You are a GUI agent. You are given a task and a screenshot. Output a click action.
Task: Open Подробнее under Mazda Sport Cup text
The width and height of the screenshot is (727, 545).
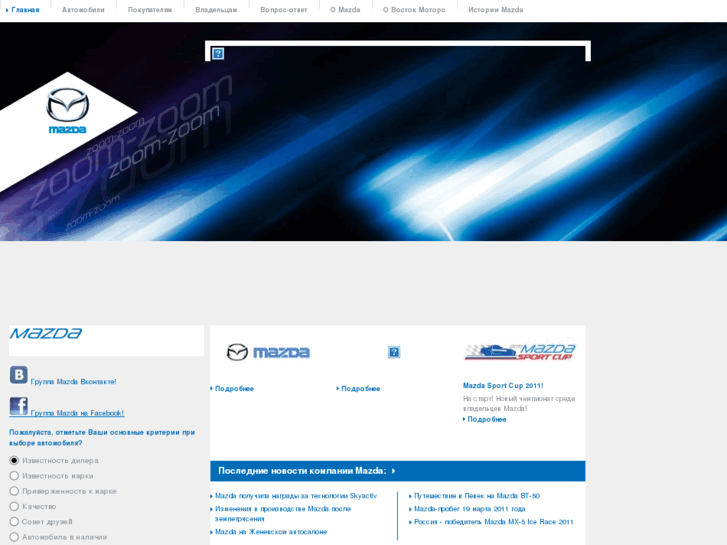pos(487,419)
